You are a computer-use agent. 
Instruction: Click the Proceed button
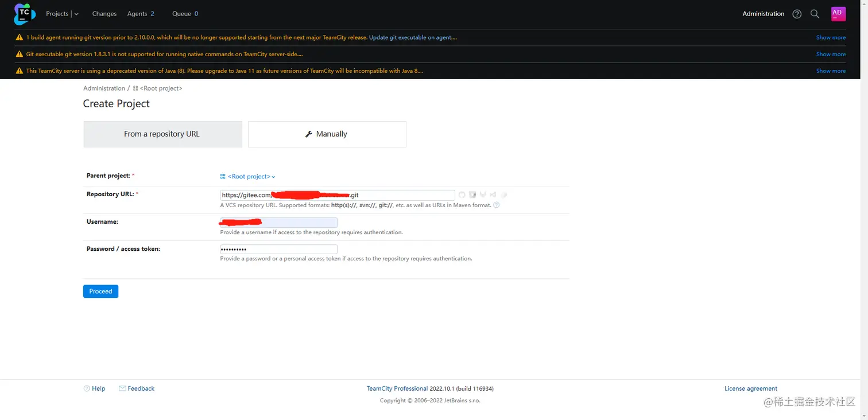(x=100, y=291)
